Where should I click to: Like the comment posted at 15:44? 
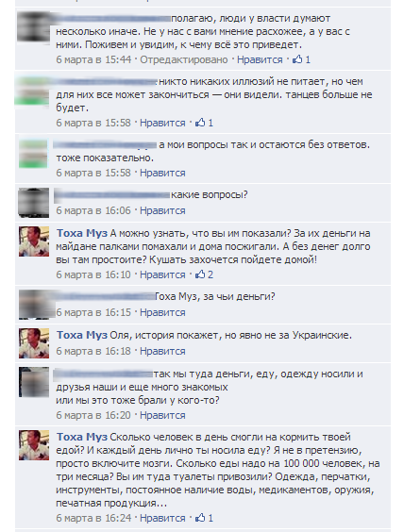point(260,59)
